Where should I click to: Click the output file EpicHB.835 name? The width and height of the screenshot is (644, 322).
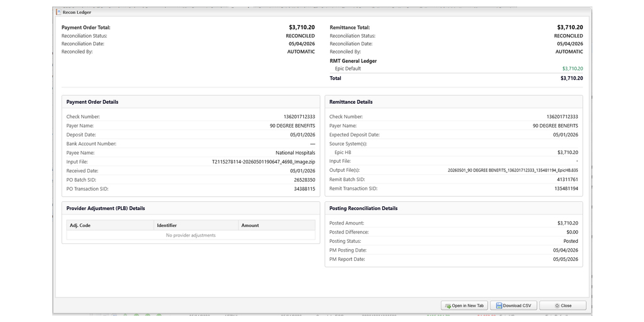[x=513, y=170]
